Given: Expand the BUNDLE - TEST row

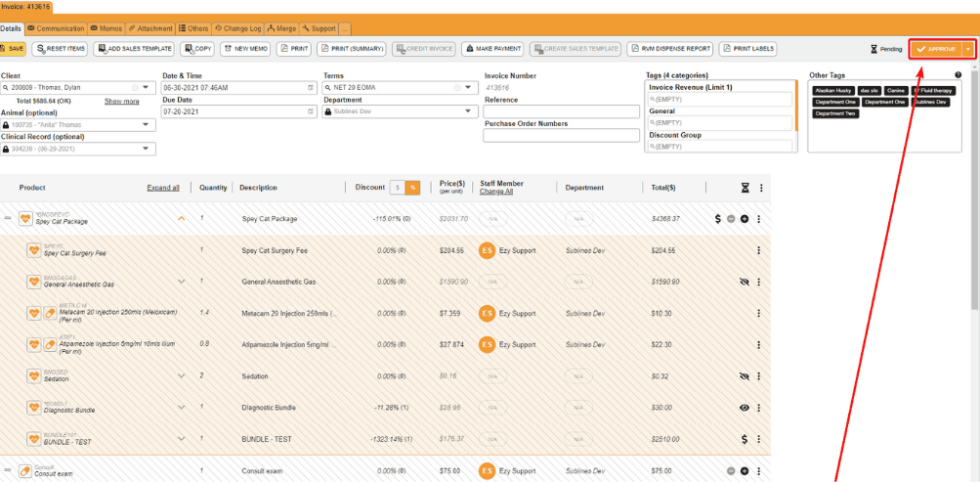Looking at the screenshot, I should 182,438.
